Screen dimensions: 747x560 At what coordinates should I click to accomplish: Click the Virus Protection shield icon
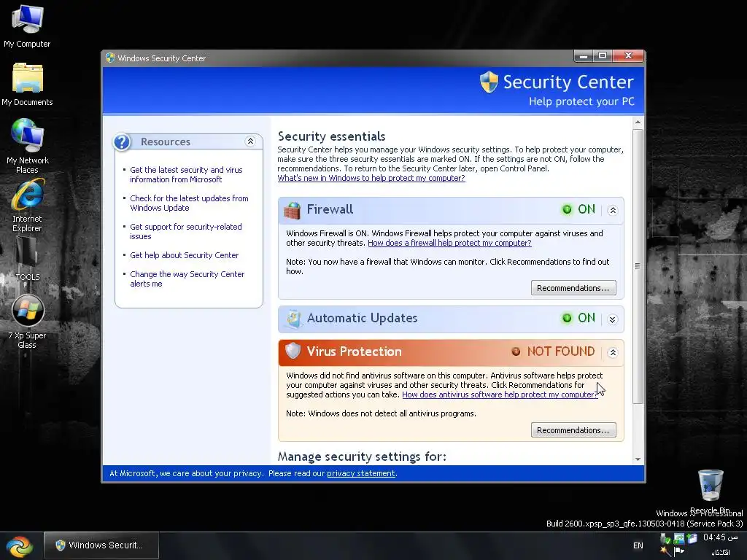click(x=293, y=351)
